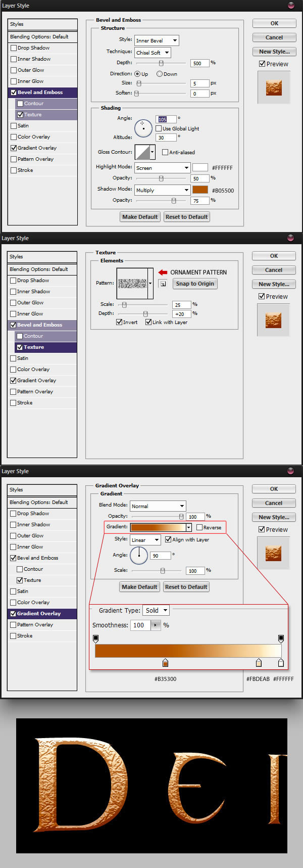
Task: Uncheck the Invert texture checkbox
Action: point(119,322)
